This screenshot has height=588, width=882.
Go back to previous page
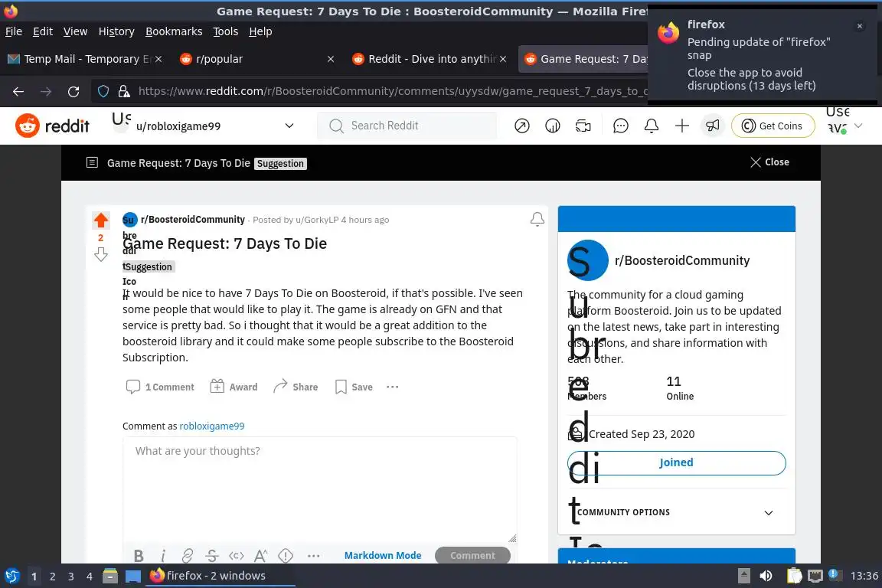[x=18, y=91]
